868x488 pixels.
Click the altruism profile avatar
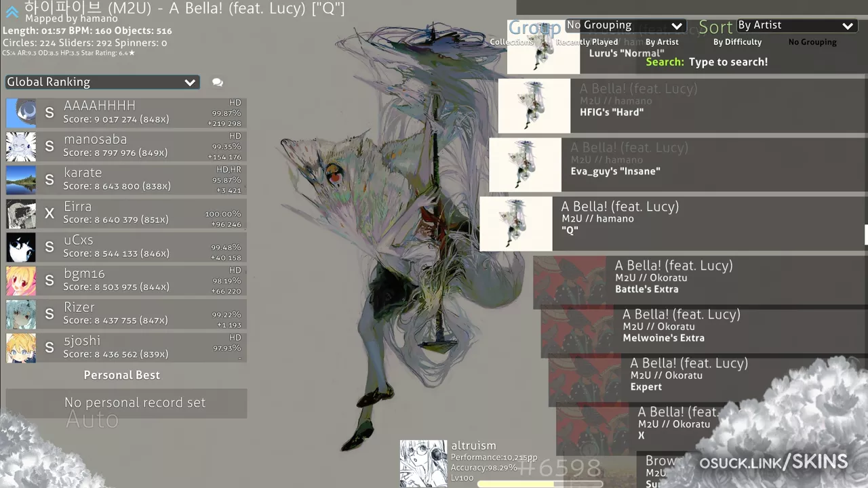[x=423, y=464]
